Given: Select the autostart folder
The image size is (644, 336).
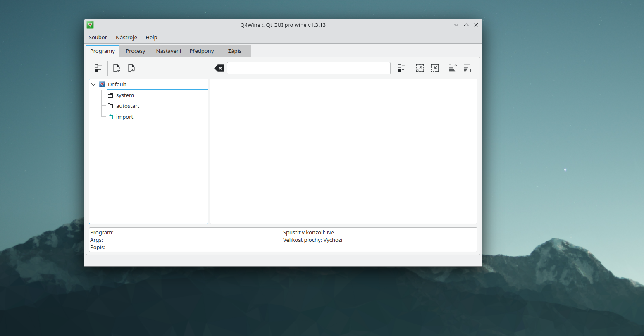Looking at the screenshot, I should (x=127, y=106).
